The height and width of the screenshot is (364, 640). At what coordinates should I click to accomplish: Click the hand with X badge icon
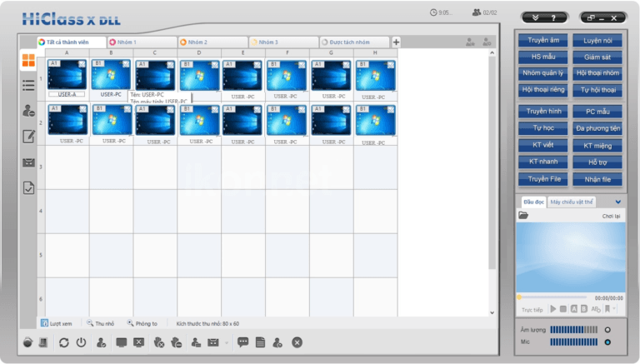point(159,342)
